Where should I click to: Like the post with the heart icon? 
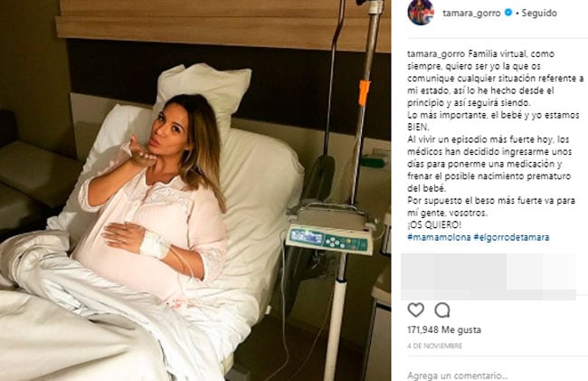point(415,310)
